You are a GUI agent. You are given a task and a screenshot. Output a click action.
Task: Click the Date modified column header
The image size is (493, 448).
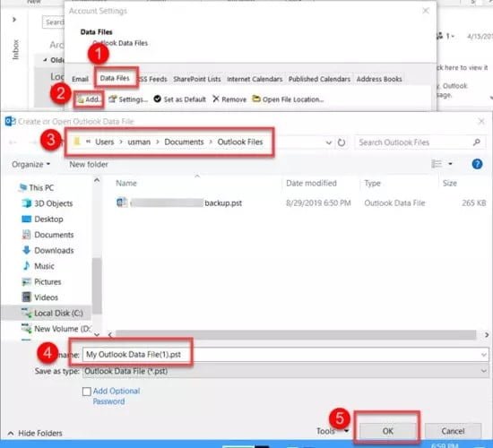[x=311, y=184]
